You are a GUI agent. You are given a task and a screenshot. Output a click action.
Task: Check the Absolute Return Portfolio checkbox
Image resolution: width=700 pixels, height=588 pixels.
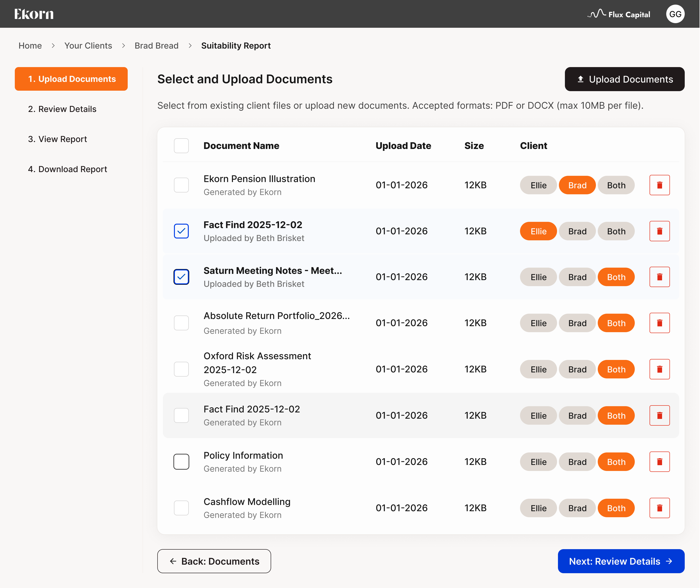click(x=181, y=323)
